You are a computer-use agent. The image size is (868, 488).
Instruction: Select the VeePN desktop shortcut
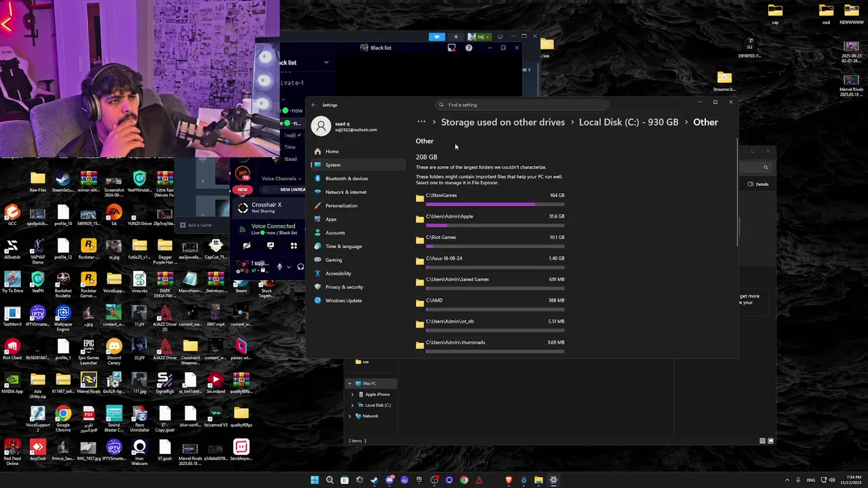38,283
